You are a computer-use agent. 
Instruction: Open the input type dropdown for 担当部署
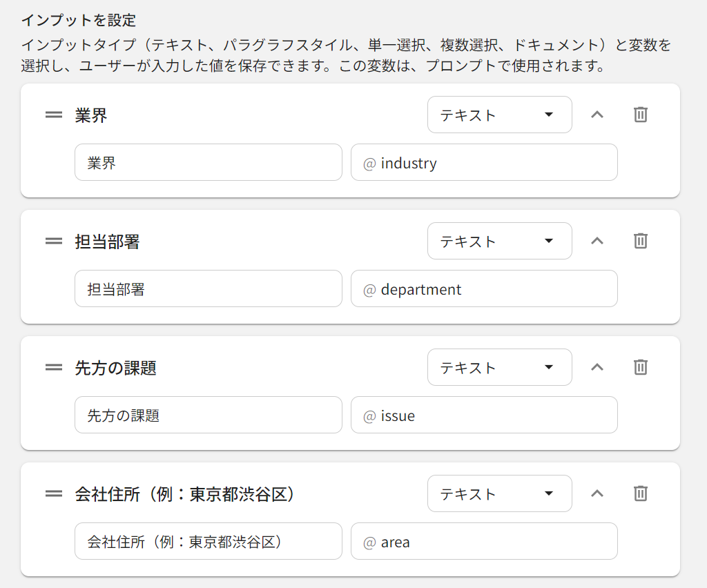pos(499,241)
